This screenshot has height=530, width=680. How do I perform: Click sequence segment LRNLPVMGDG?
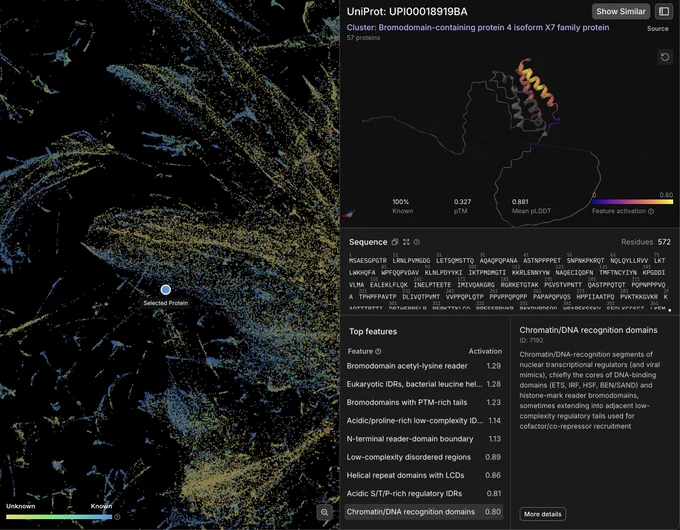point(411,261)
